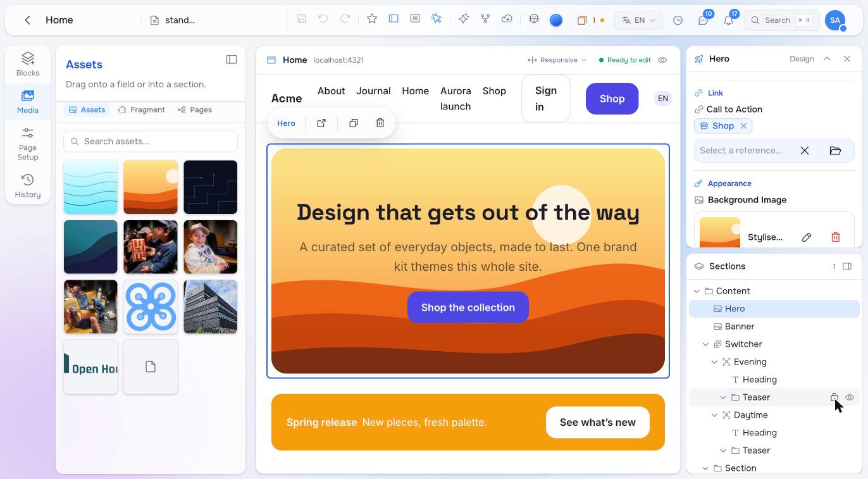The width and height of the screenshot is (868, 479).
Task: Toggle Sections panel side layout icon
Action: [x=847, y=266]
